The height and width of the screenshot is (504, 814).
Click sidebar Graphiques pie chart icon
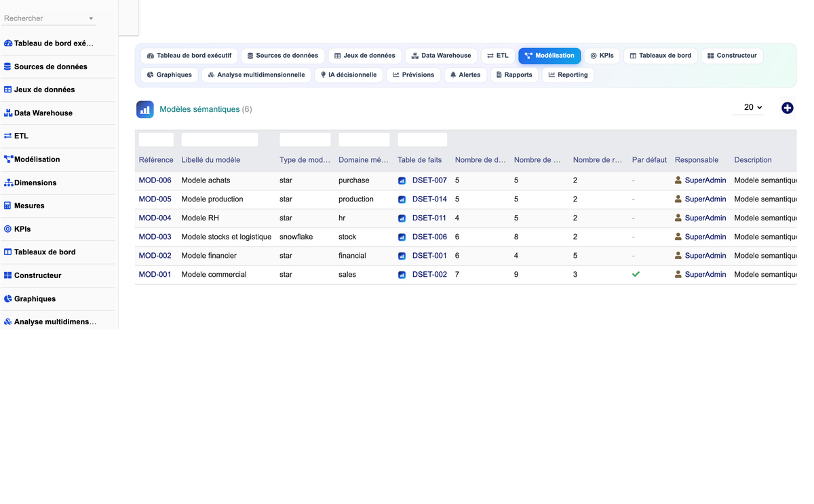[x=8, y=299]
